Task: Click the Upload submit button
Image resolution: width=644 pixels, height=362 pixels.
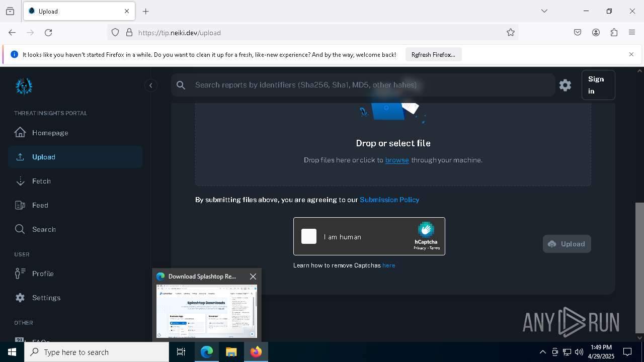Action: point(567,244)
